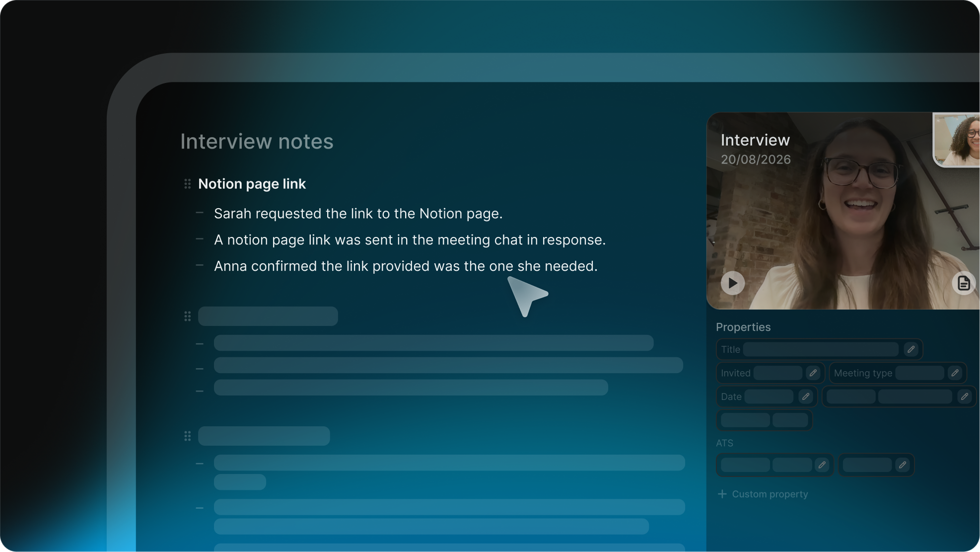Click the line 'Sarah requested the link to the Notion page.'

(358, 214)
